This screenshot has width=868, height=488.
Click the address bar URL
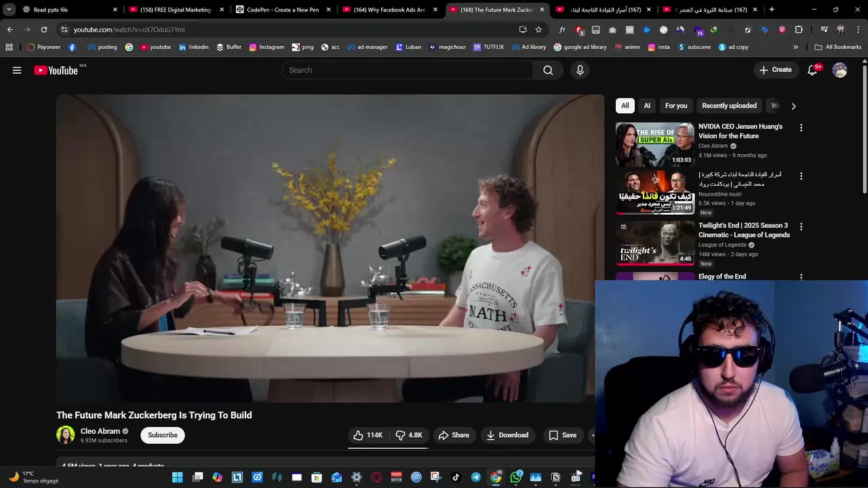(129, 30)
